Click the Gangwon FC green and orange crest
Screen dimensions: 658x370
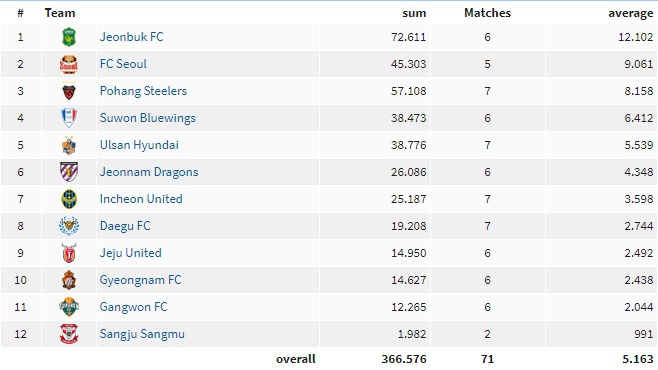69,307
